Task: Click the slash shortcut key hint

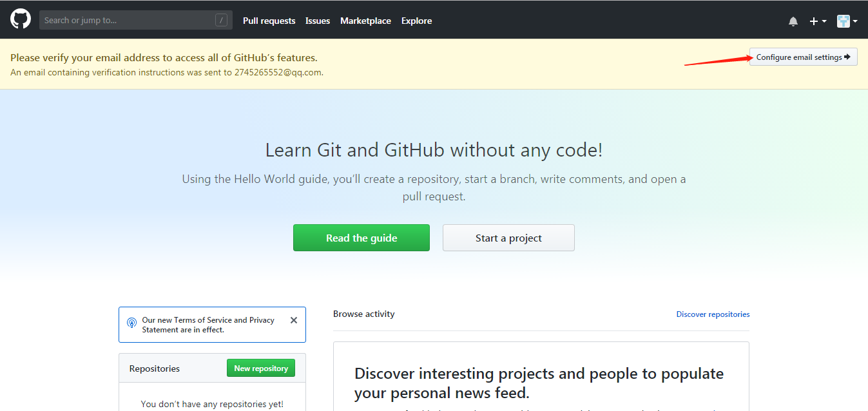Action: pos(221,21)
